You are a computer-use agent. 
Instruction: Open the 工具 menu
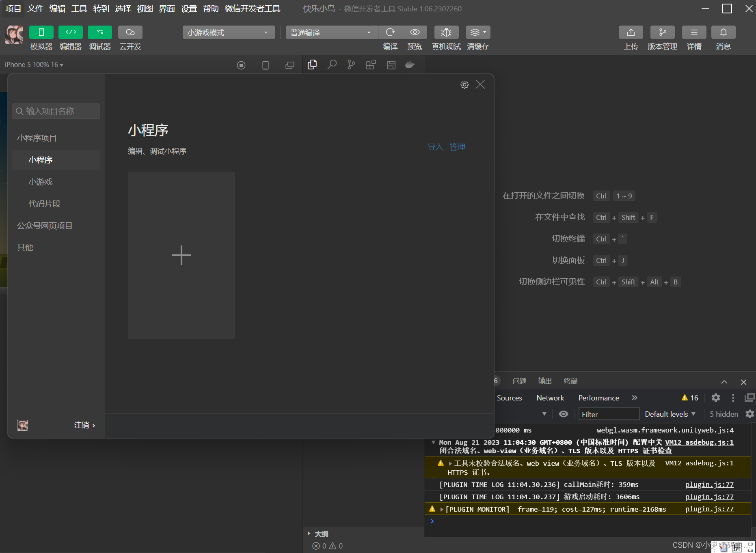coord(79,9)
